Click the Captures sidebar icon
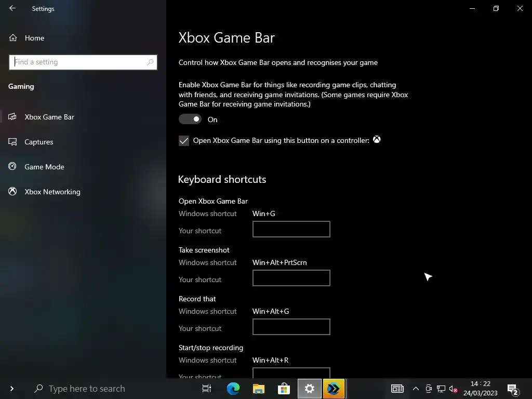Viewport: 532px width, 399px height. click(x=12, y=142)
